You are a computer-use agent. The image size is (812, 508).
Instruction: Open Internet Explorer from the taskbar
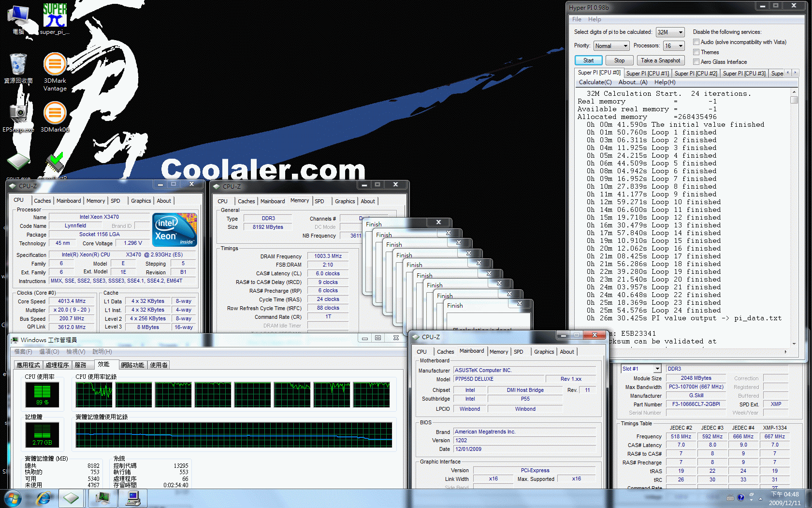click(x=43, y=498)
